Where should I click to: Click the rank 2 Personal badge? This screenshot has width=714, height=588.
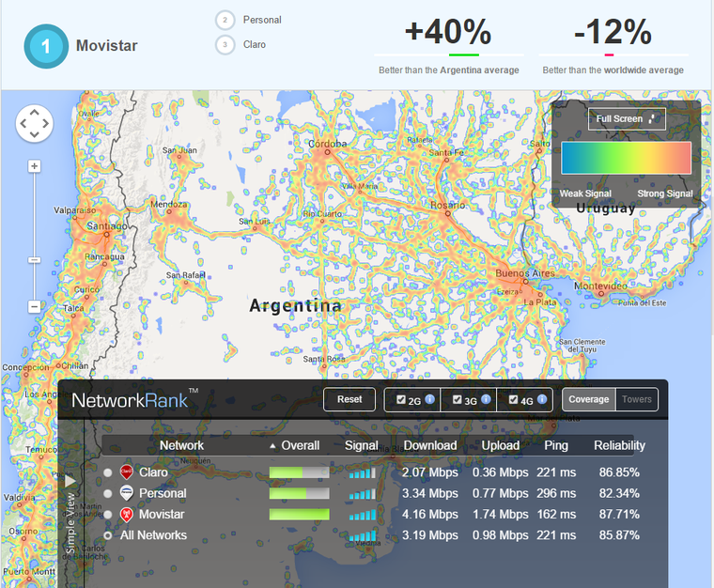[225, 20]
